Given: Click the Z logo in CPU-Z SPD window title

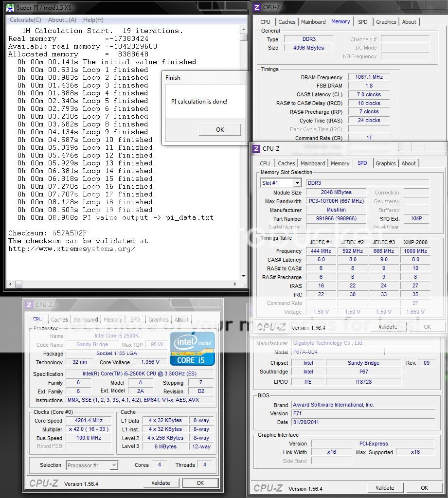Looking at the screenshot, I should click(x=256, y=148).
